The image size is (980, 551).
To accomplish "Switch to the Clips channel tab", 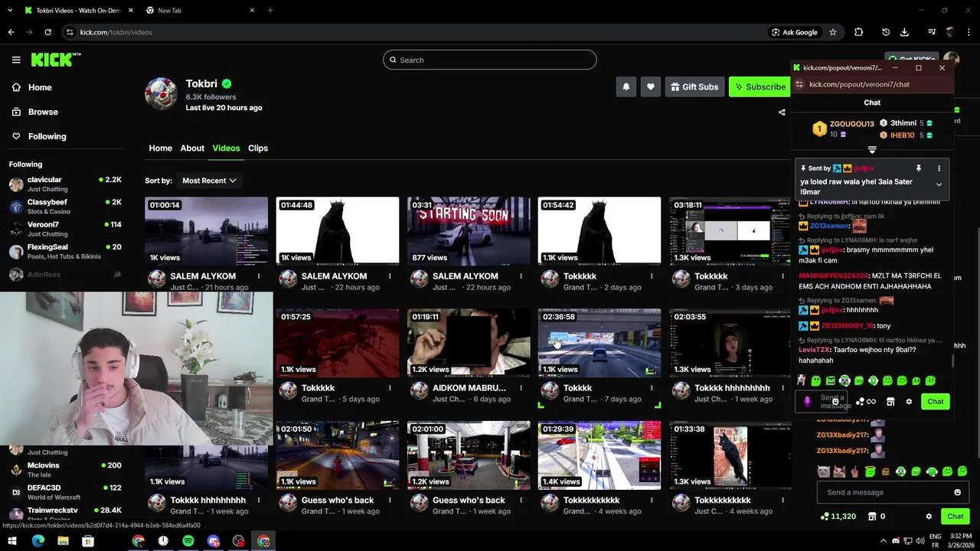I will click(258, 148).
